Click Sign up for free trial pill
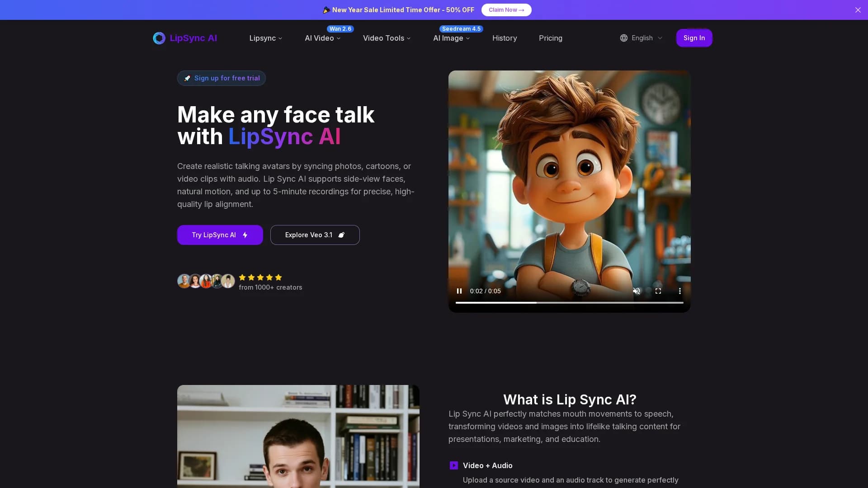The width and height of the screenshot is (868, 488). pos(221,78)
